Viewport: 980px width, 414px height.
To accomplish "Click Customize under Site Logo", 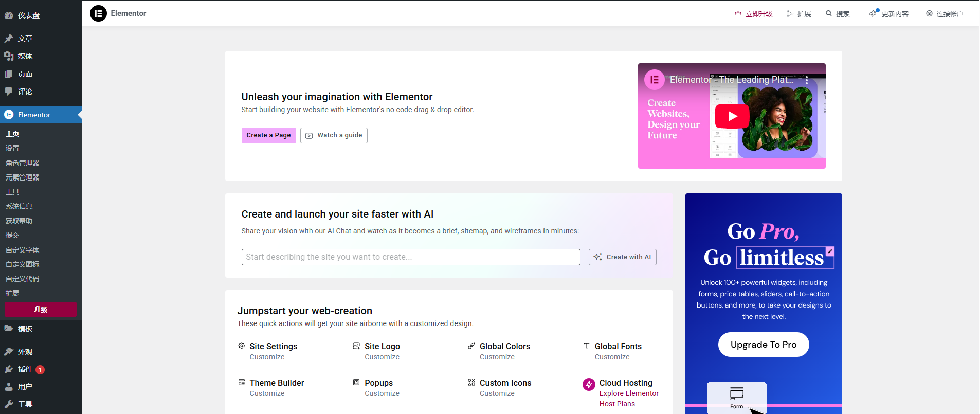I will click(382, 357).
